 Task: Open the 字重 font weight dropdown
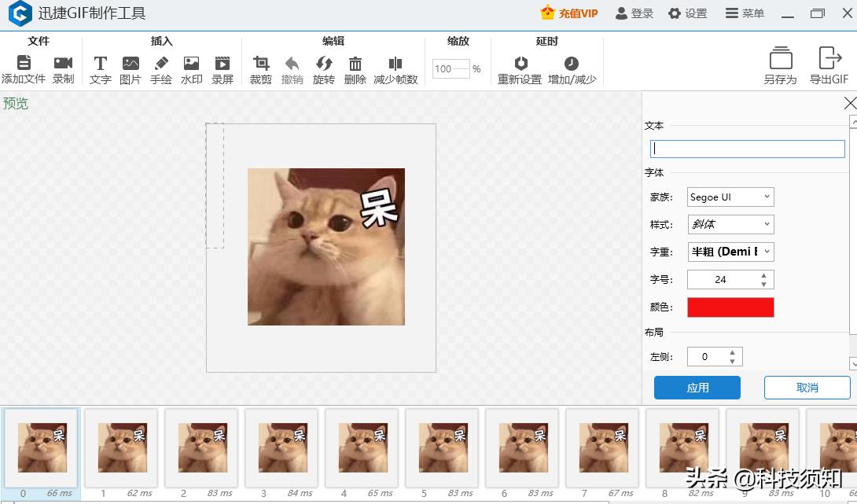click(730, 252)
